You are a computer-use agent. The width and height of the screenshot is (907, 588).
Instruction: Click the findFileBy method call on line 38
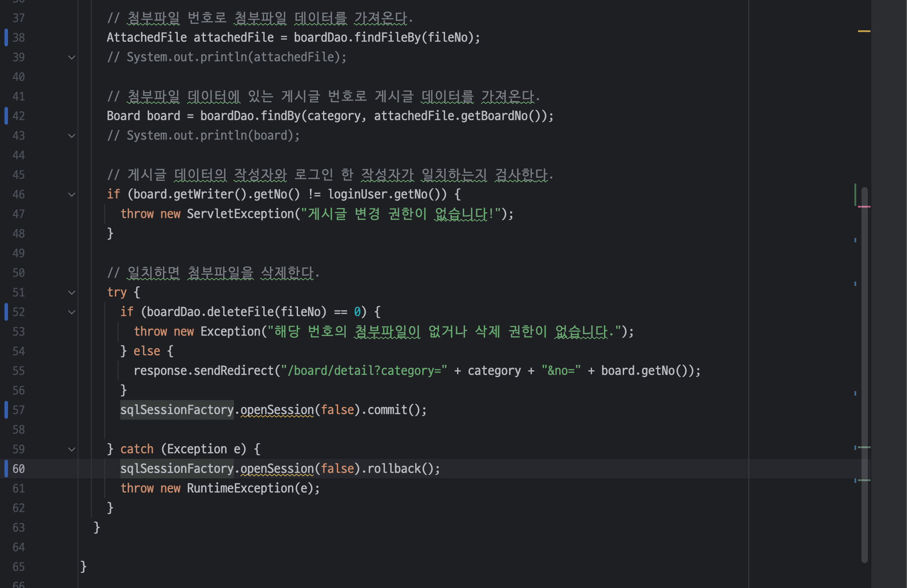[387, 37]
